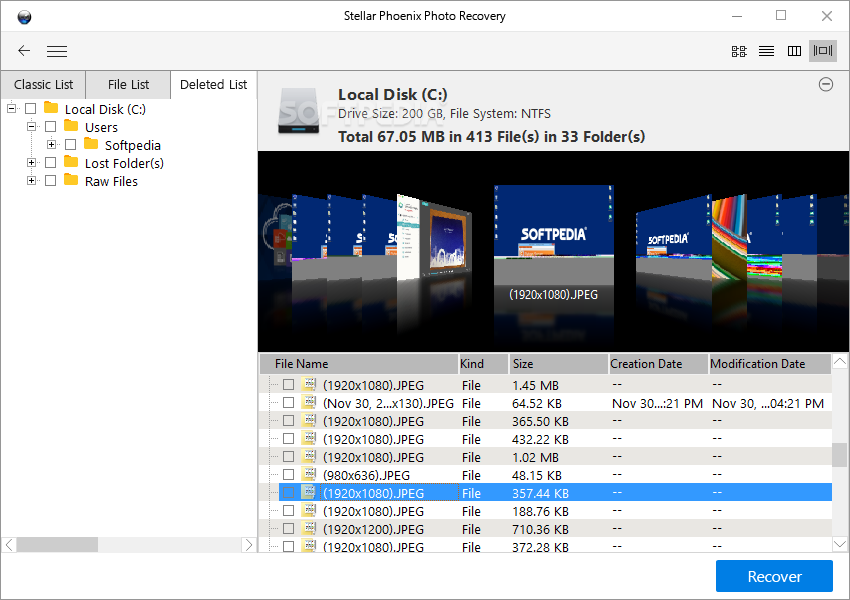Tick checkbox for the 188.76 KB file
This screenshot has width=850, height=600.
288,511
